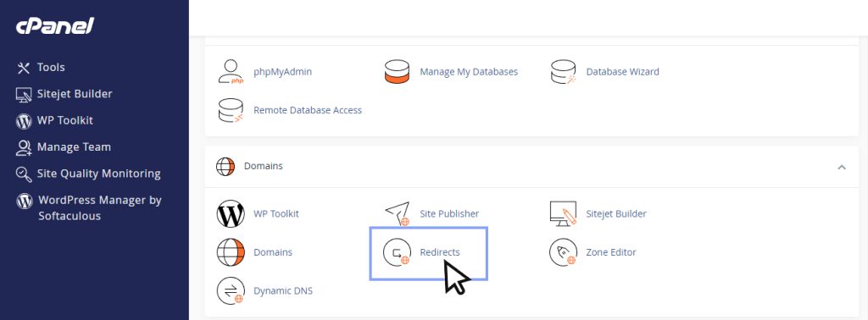Click the Domains section globe icon
Image resolution: width=868 pixels, height=320 pixels.
(225, 167)
